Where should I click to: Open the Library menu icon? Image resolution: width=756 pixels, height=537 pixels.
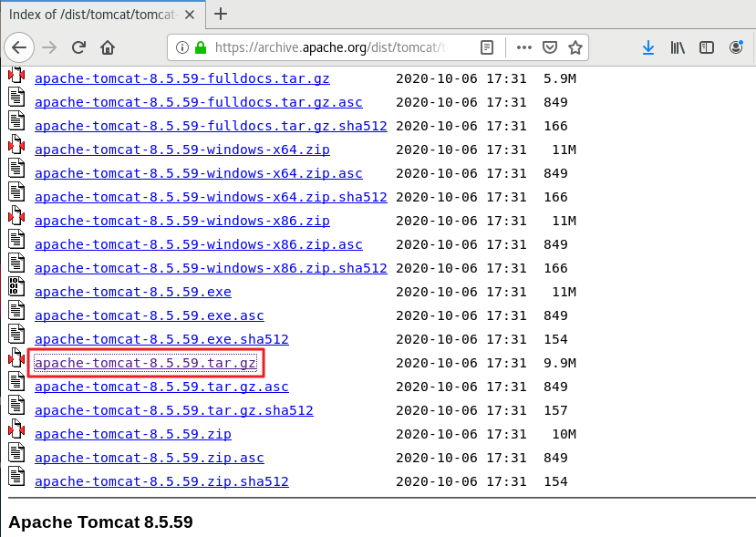pos(678,47)
